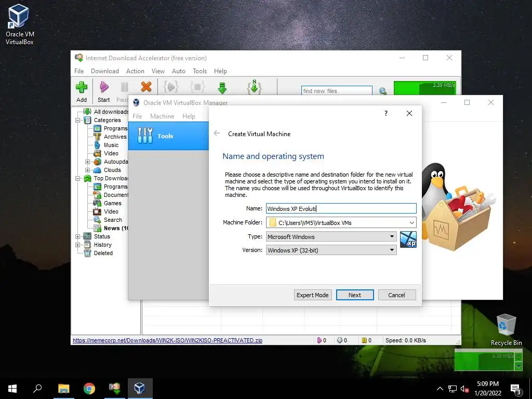Click the orange X delete download icon

(x=146, y=87)
